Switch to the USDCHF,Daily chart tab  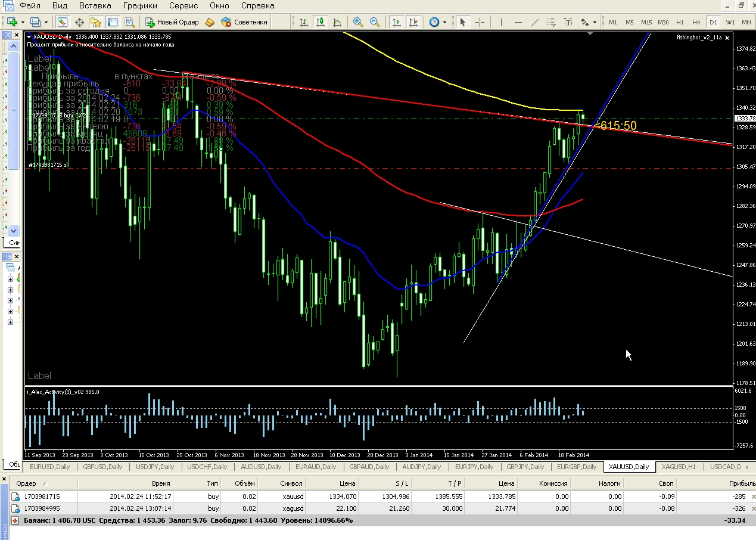(207, 467)
